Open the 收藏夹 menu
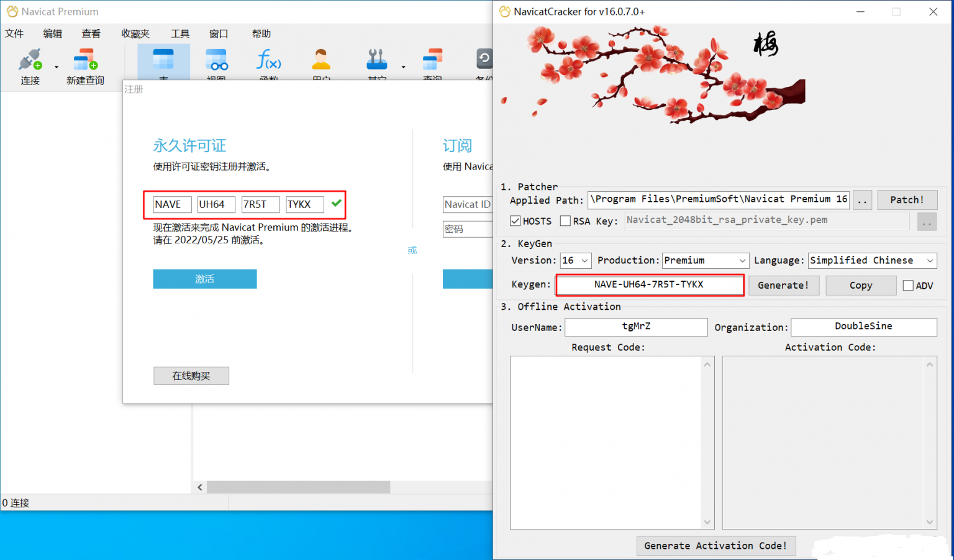The height and width of the screenshot is (560, 954). point(135,34)
